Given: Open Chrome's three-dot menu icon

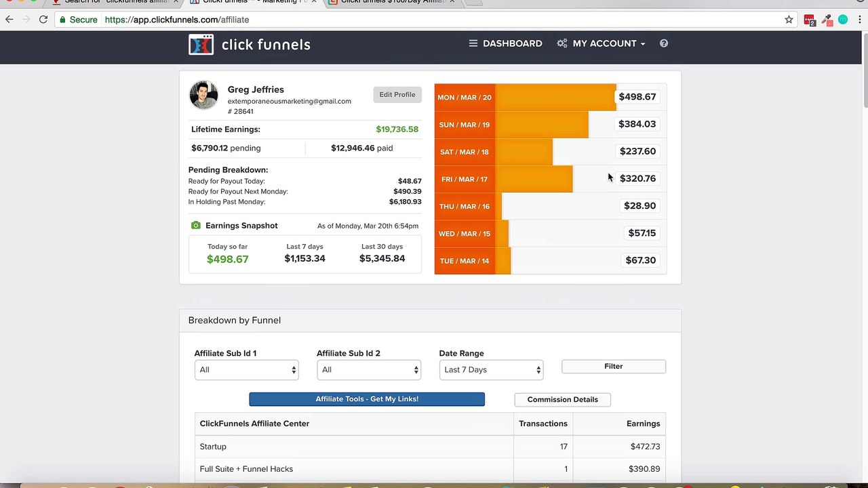Looking at the screenshot, I should point(859,20).
